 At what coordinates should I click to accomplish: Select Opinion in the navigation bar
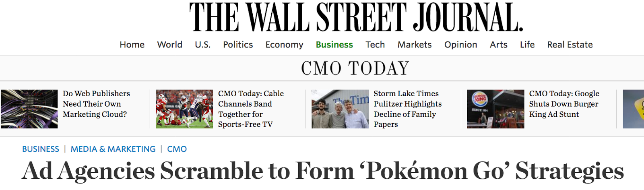tap(460, 45)
